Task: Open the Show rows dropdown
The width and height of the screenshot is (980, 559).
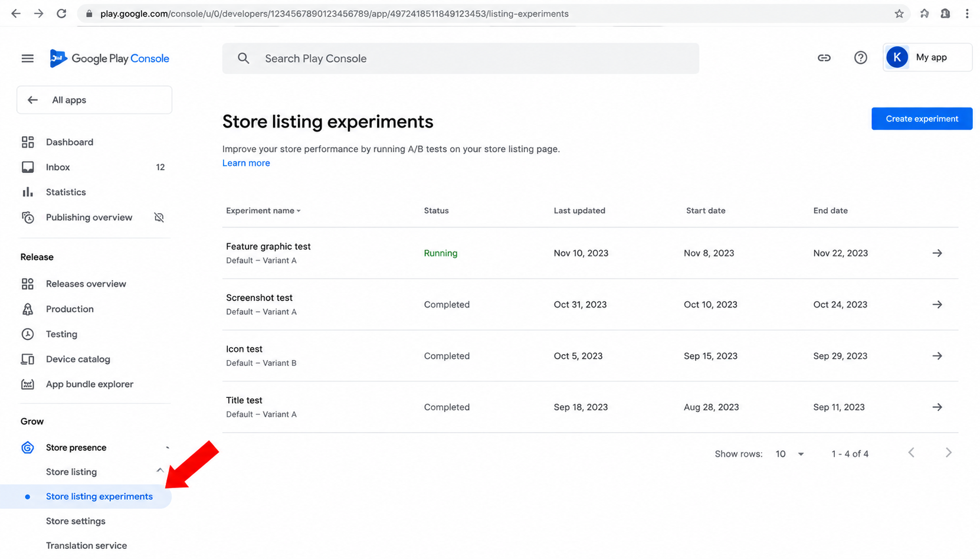Action: pos(789,454)
